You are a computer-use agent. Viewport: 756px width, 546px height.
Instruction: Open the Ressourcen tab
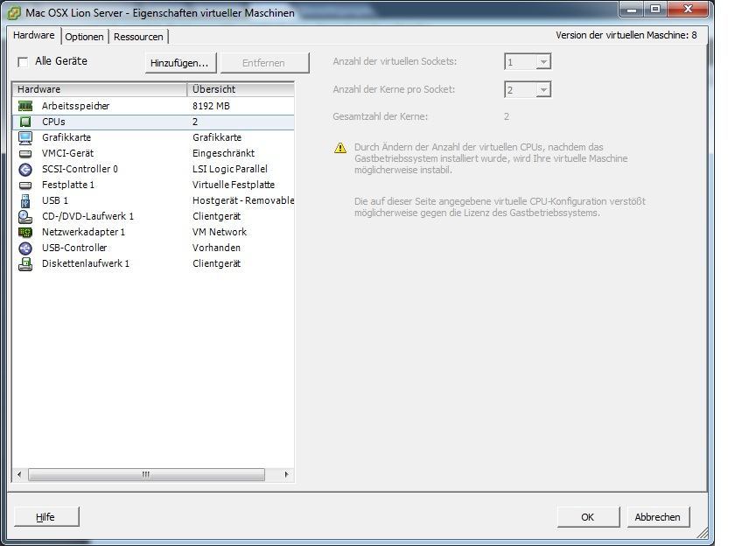[138, 37]
